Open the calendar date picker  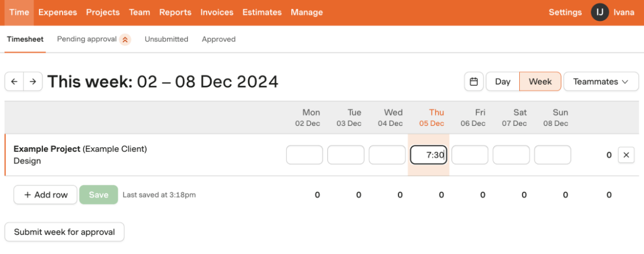coord(473,82)
